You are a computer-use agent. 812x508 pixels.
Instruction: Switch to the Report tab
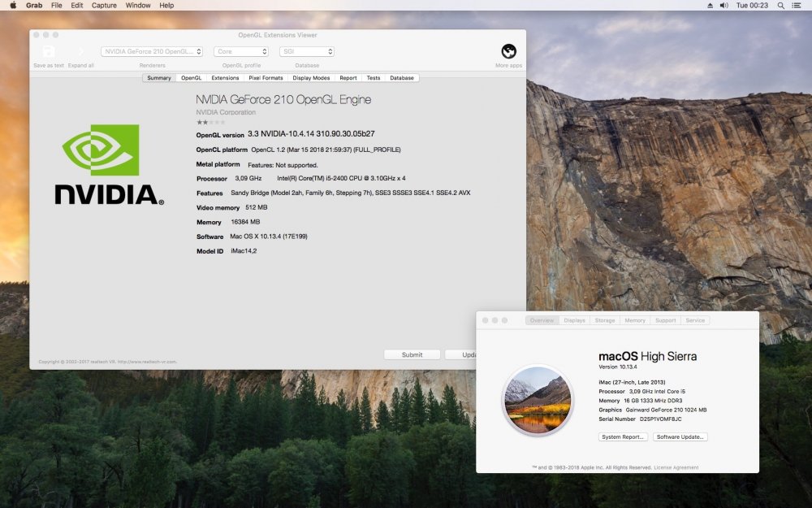(348, 78)
